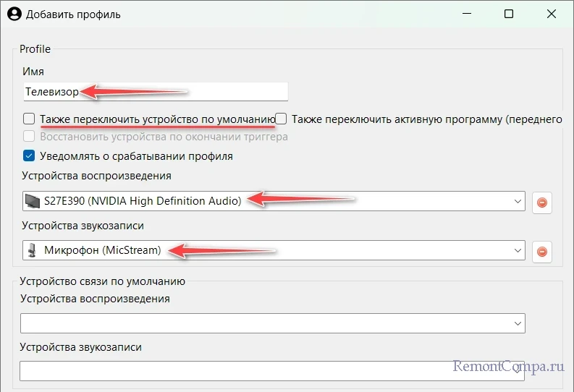This screenshot has height=392, width=574.
Task: Open the S27E390 playback device dropdown
Action: pyautogui.click(x=274, y=201)
